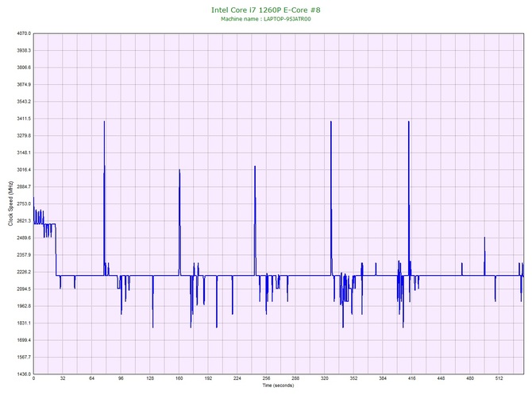532x399 pixels.
Task: Click the chart title Intel Core i7 1260P E-Core #8
Action: (266, 10)
